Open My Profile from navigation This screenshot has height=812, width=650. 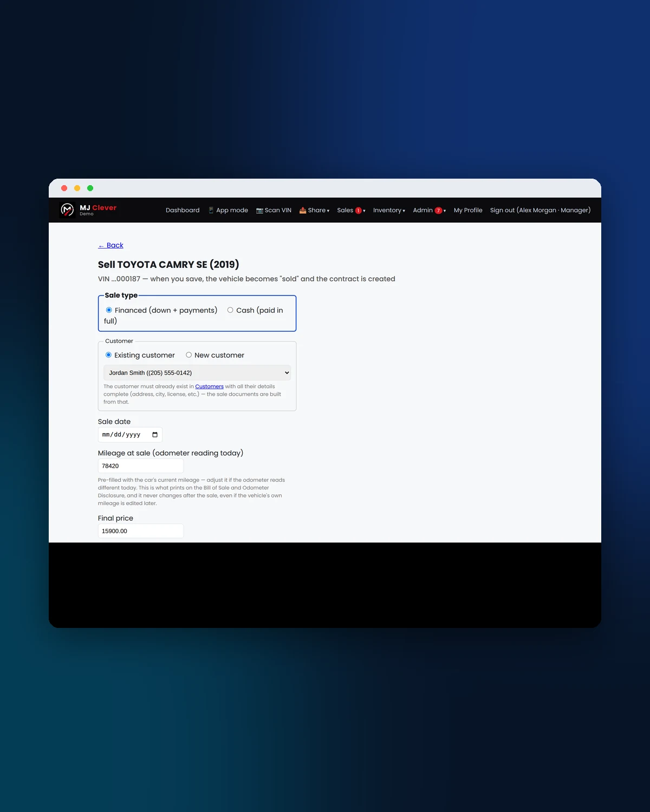(468, 210)
